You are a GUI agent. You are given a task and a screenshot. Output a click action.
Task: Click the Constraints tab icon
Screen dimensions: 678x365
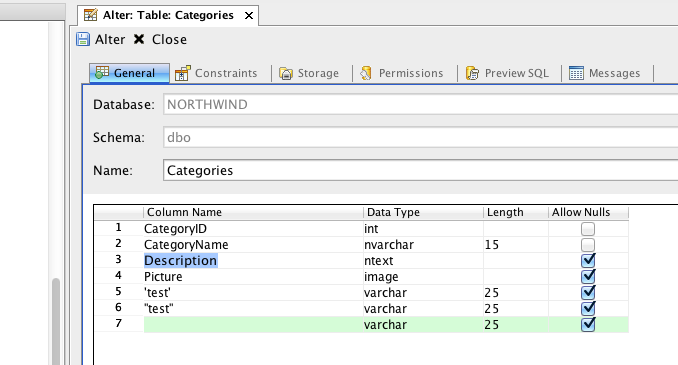coord(182,73)
